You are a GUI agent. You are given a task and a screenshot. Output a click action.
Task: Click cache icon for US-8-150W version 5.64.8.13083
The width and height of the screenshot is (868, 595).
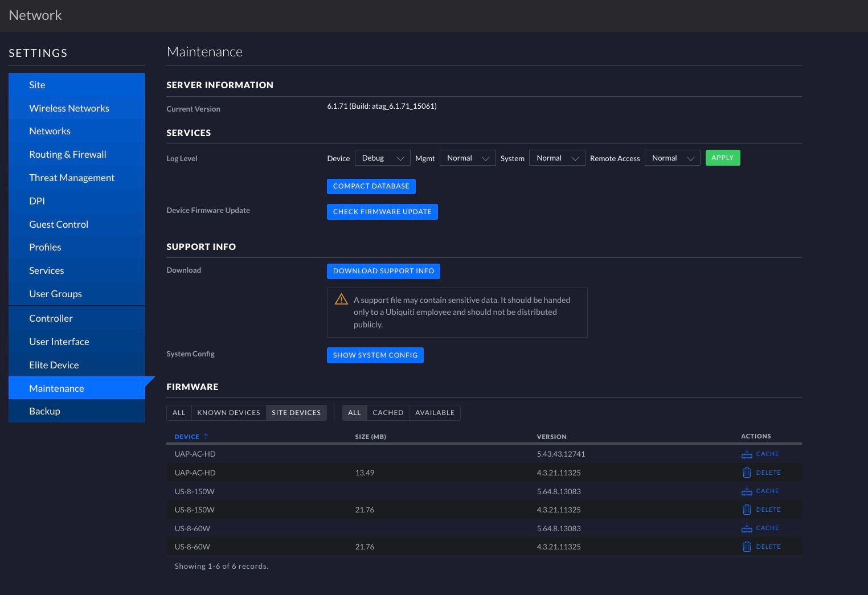tap(747, 491)
